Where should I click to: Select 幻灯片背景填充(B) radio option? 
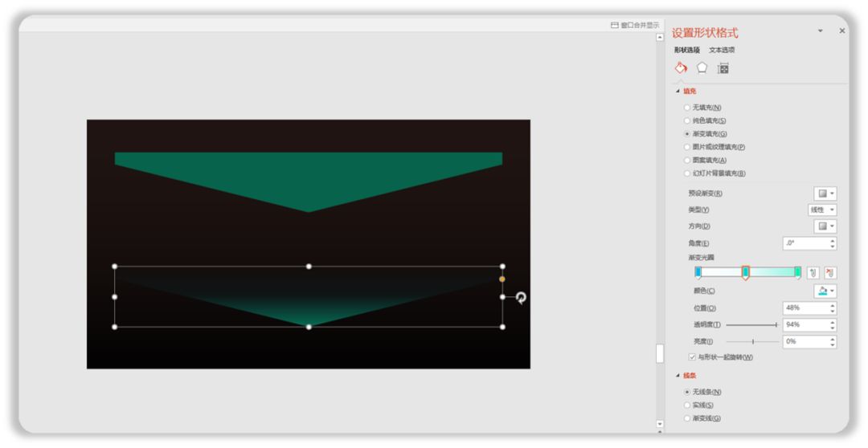[x=714, y=173]
